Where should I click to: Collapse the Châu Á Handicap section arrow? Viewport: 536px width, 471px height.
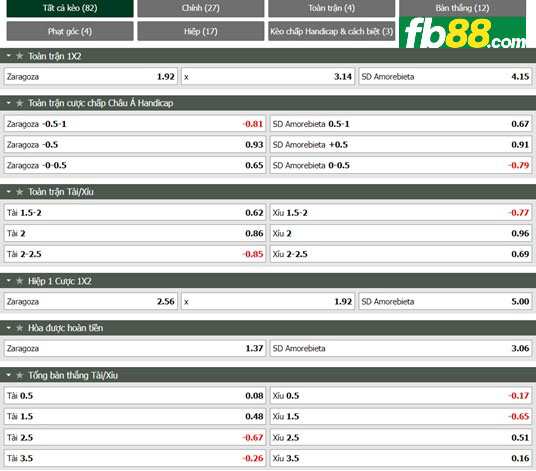(x=9, y=103)
